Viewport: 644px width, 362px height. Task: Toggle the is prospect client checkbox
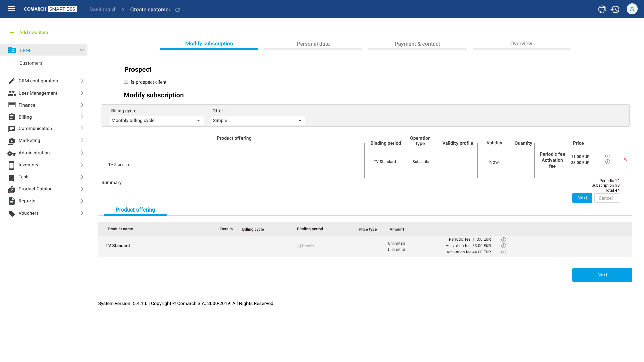click(x=126, y=82)
